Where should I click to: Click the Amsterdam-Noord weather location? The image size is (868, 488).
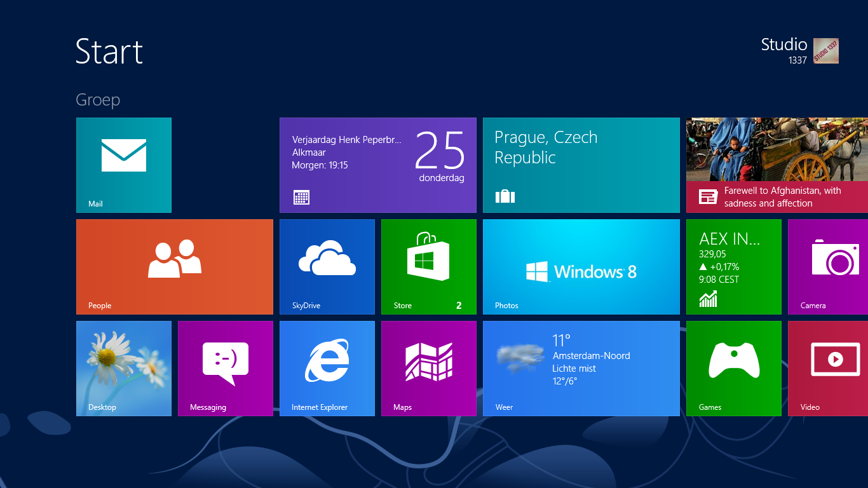(x=592, y=356)
